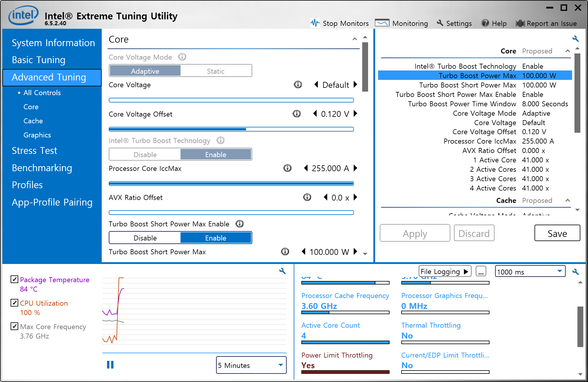Select Advanced Tuning in sidebar
Screen dimensions: 588x382
[52, 78]
